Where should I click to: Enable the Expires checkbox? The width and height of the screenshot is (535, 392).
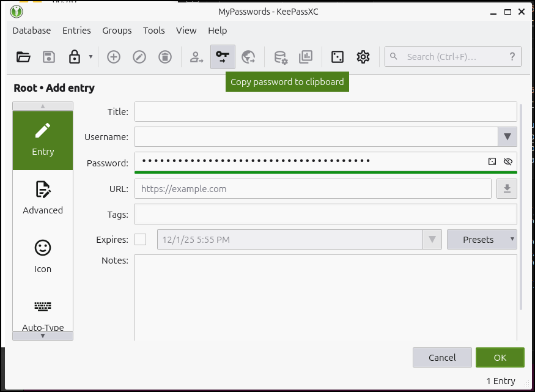(140, 239)
